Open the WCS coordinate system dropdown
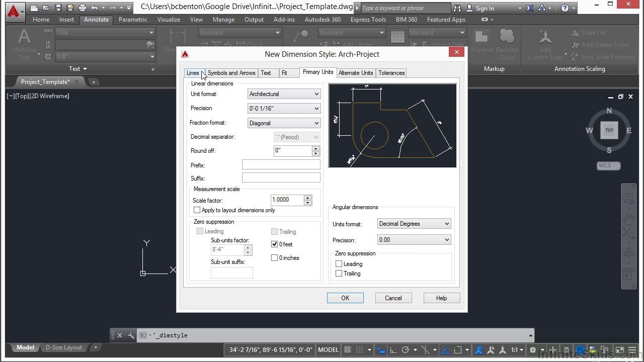644x362 pixels. pos(608,165)
